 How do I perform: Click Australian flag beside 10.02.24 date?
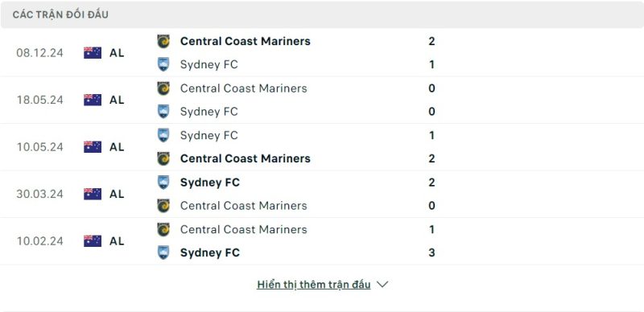pos(93,241)
